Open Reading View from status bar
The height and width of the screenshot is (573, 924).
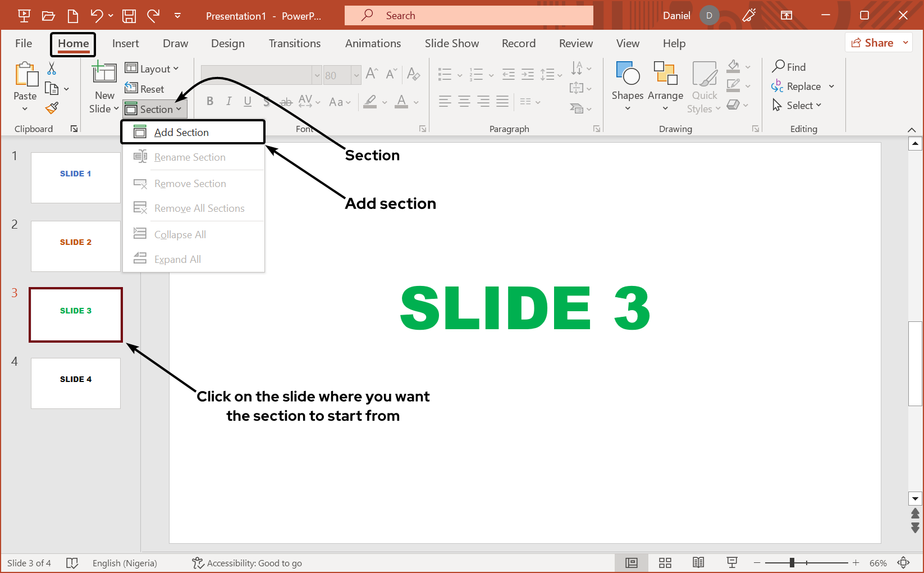point(698,563)
